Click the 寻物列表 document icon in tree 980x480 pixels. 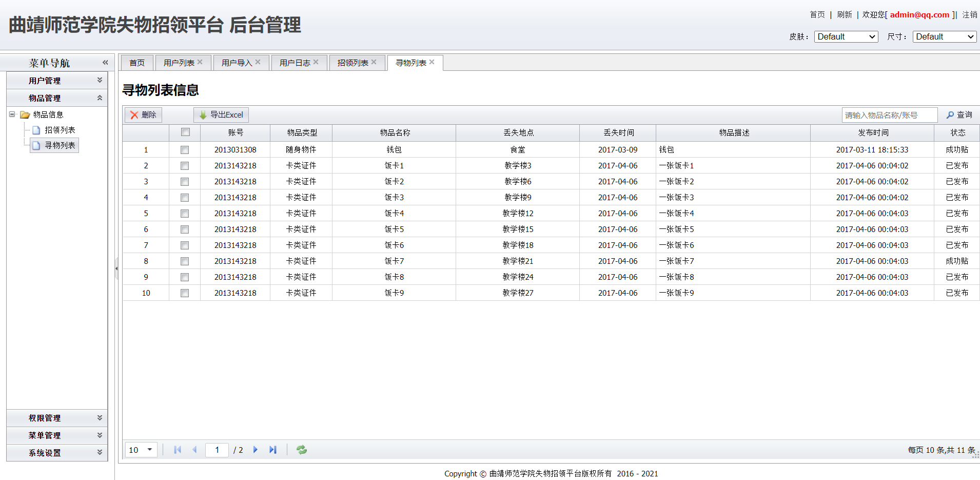point(36,145)
